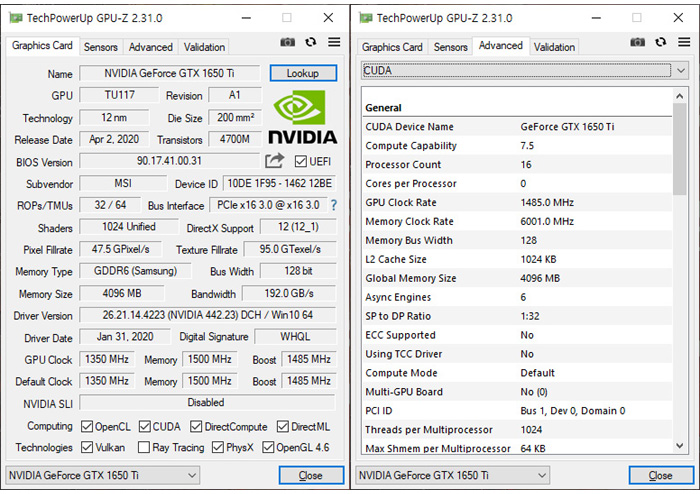Click GPU-Z app icon in right title bar

(366, 18)
